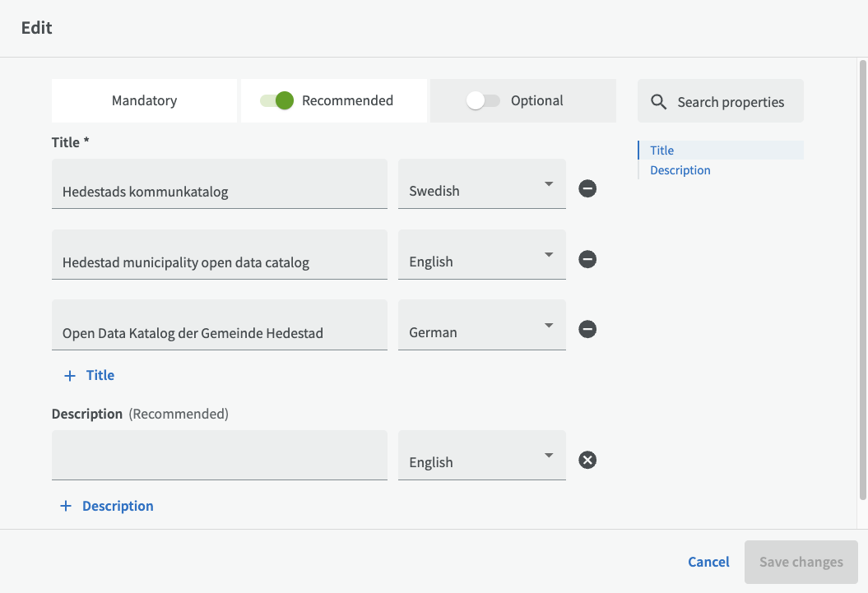
Task: Click the Save changes button
Action: [x=801, y=562]
